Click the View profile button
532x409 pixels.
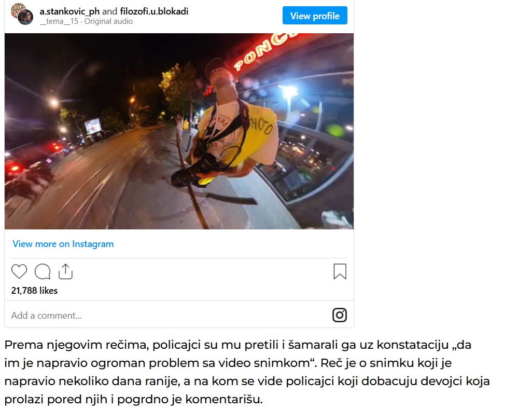click(315, 16)
